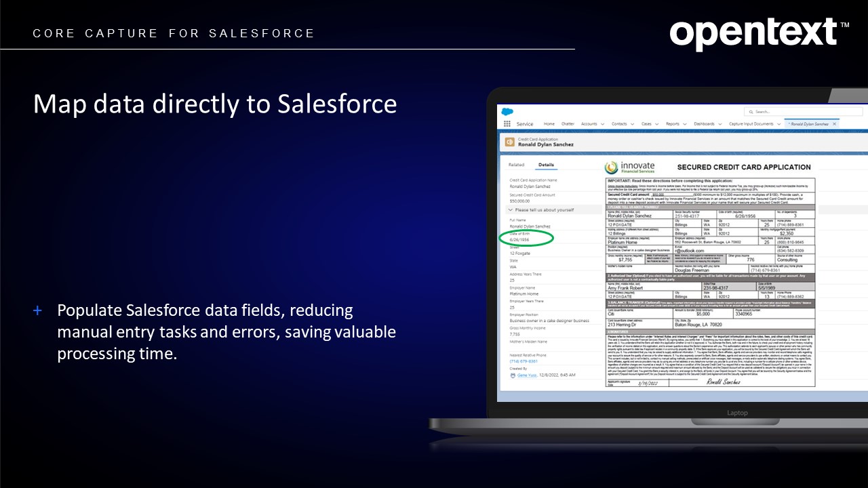Open the App Launcher grid icon
Image resolution: width=868 pixels, height=488 pixels.
coord(507,124)
